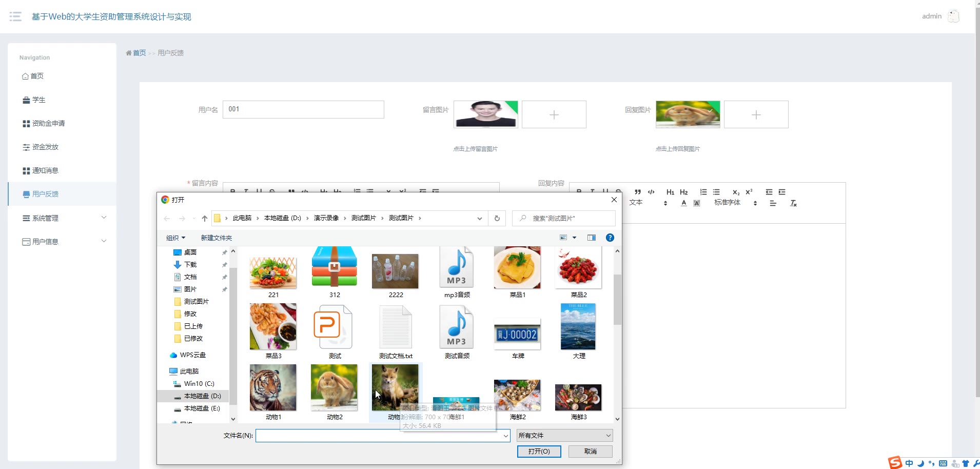980x469 pixels.
Task: Click the 用户名 input field
Action: click(x=303, y=109)
